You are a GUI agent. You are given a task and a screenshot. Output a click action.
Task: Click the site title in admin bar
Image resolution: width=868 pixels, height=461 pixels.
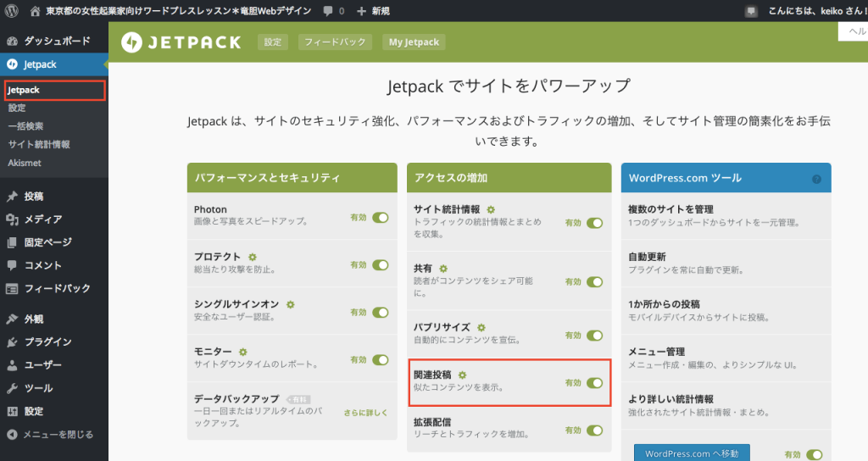coord(178,11)
